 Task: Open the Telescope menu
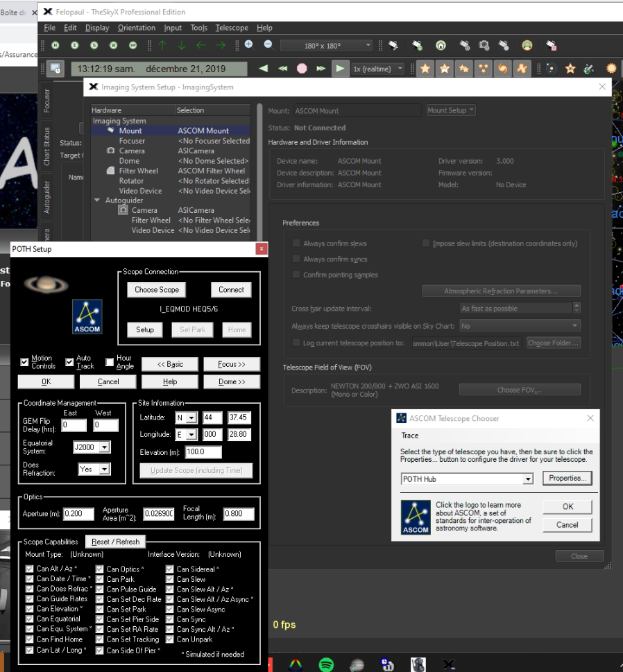click(x=232, y=28)
